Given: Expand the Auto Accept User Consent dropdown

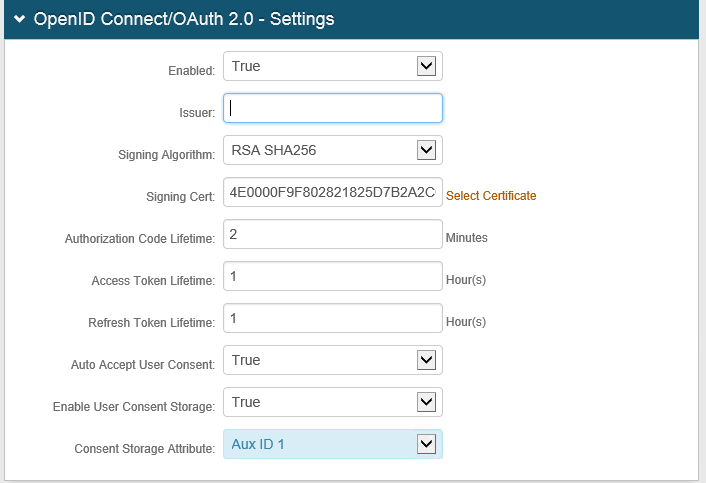Looking at the screenshot, I should coord(332,360).
